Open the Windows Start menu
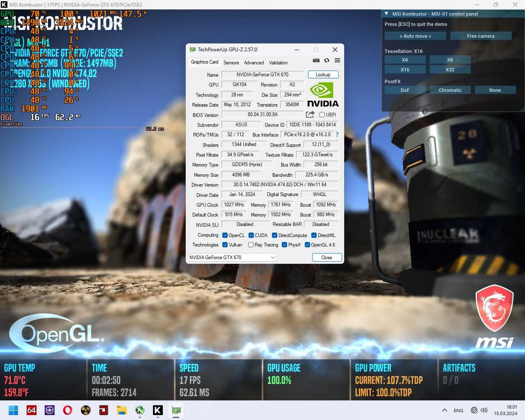This screenshot has height=420, width=525. click(13, 410)
